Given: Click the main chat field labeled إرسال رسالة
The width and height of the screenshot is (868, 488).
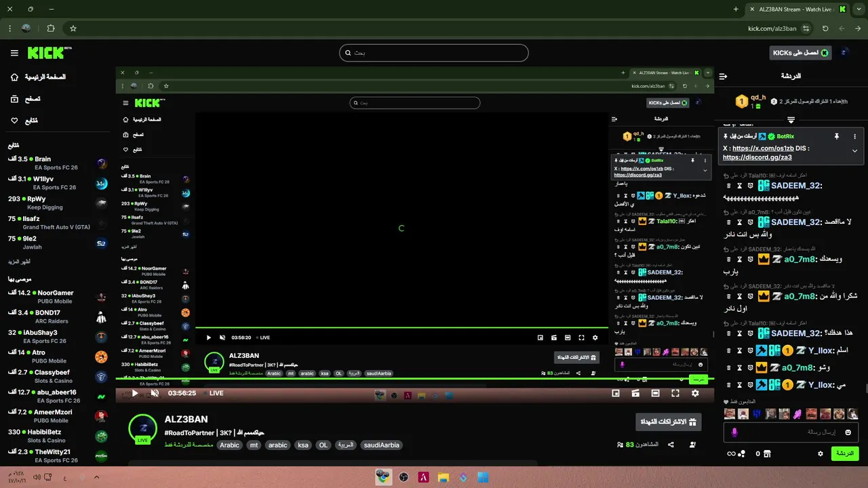Looking at the screenshot, I should pos(791,432).
